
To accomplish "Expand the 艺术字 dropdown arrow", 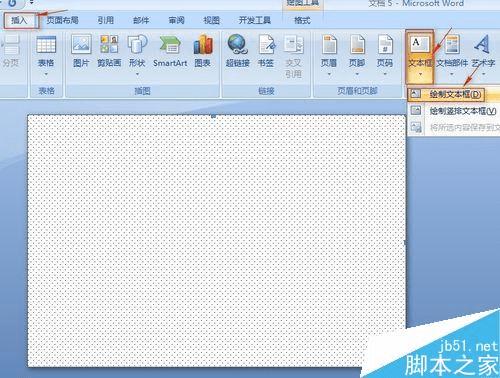I will [x=483, y=74].
